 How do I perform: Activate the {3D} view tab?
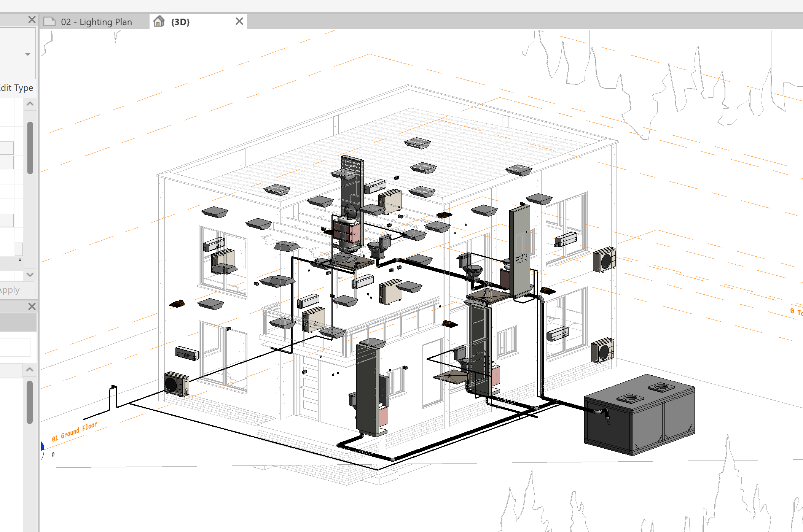pos(180,22)
